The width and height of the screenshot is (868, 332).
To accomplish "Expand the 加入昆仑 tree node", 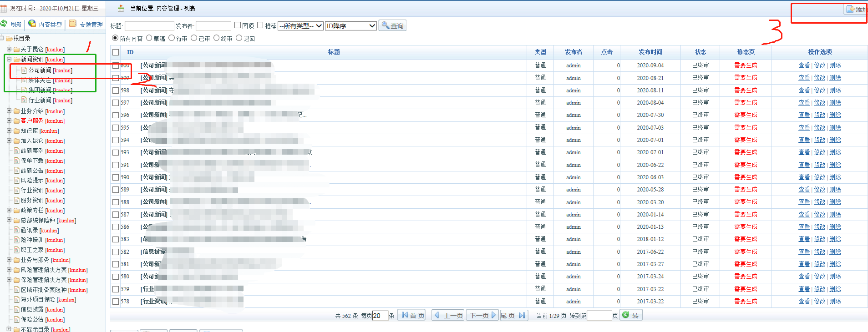I will tap(9, 141).
